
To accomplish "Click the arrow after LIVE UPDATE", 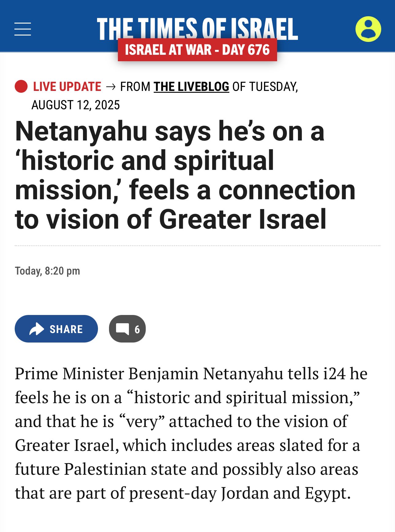I will point(111,87).
